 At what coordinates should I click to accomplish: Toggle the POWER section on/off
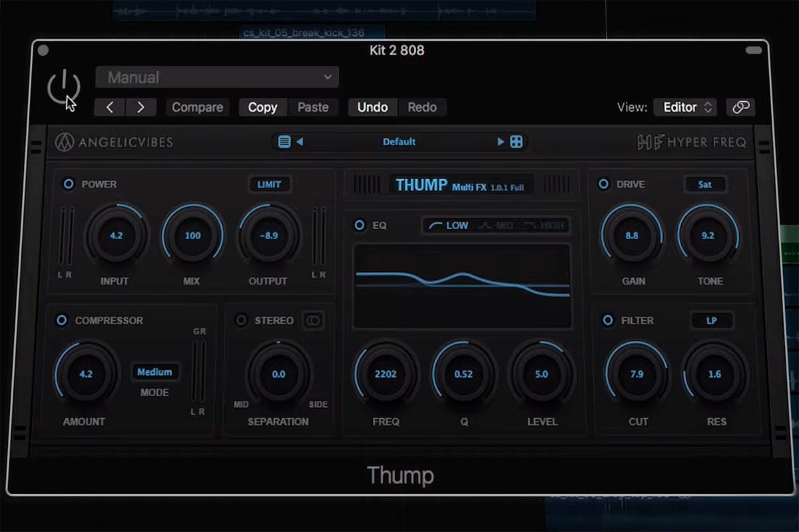69,184
